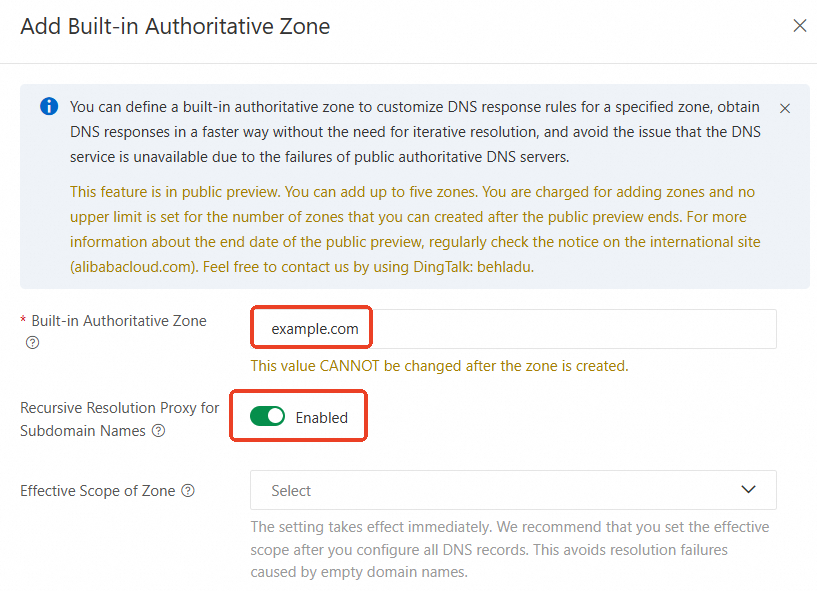Open help for Built-in Authoritative Zone

coord(32,342)
